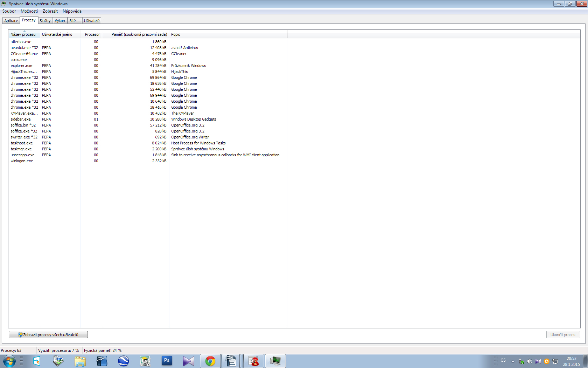
Task: Select the CCleaner64.exe process
Action: click(148, 54)
